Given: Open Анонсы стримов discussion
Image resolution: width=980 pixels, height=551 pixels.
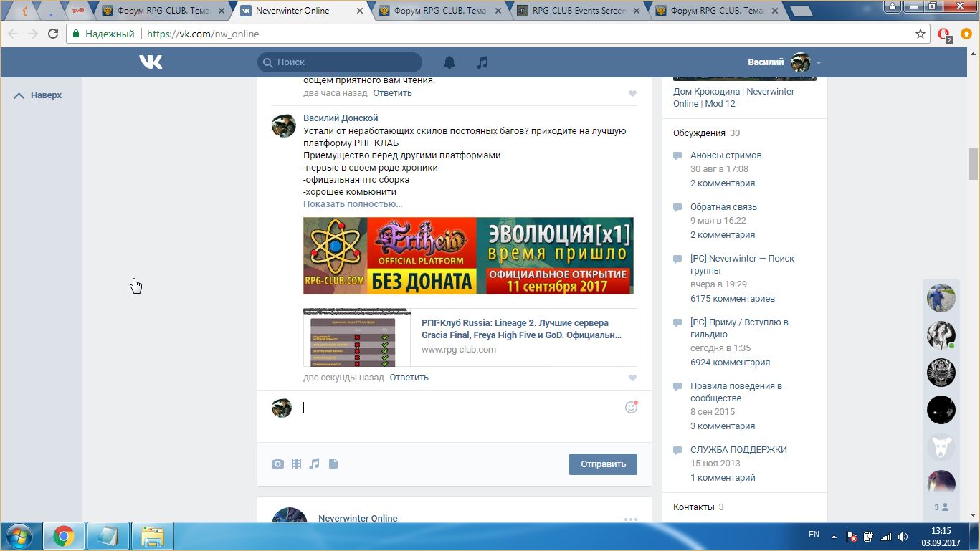Looking at the screenshot, I should pyautogui.click(x=726, y=155).
